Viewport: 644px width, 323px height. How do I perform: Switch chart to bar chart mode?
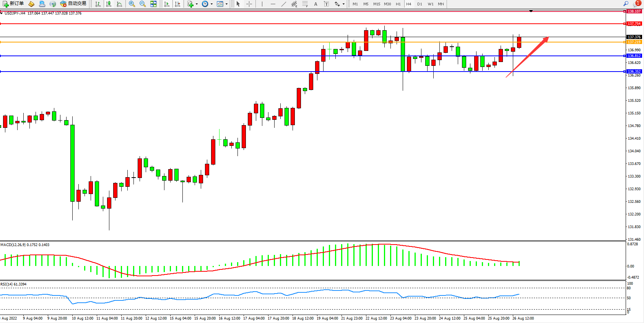(98, 4)
